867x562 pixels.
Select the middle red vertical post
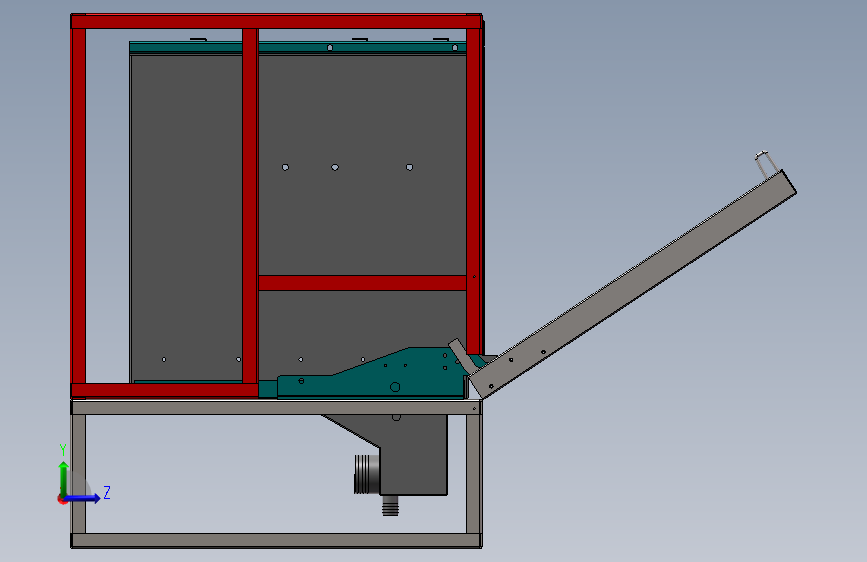coord(250,206)
